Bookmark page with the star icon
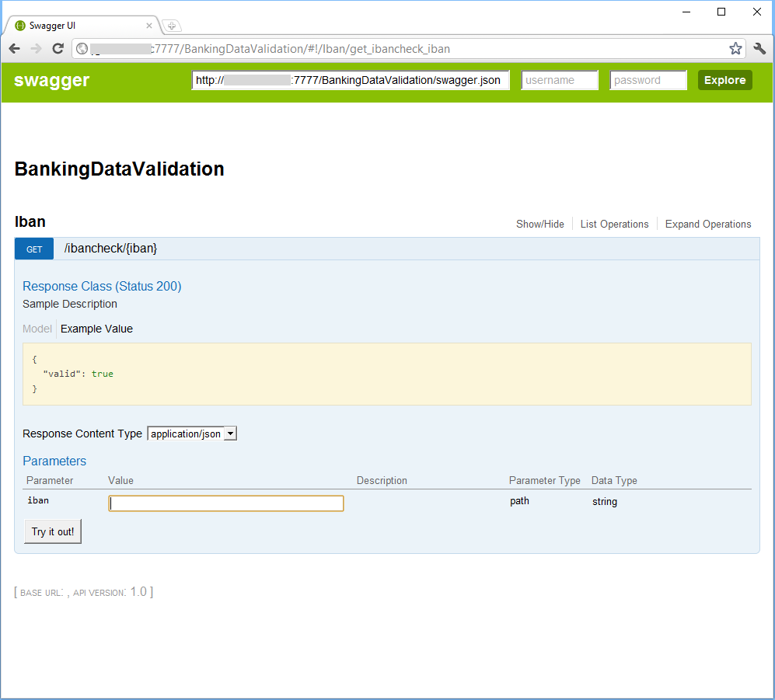The image size is (775, 700). 735,49
